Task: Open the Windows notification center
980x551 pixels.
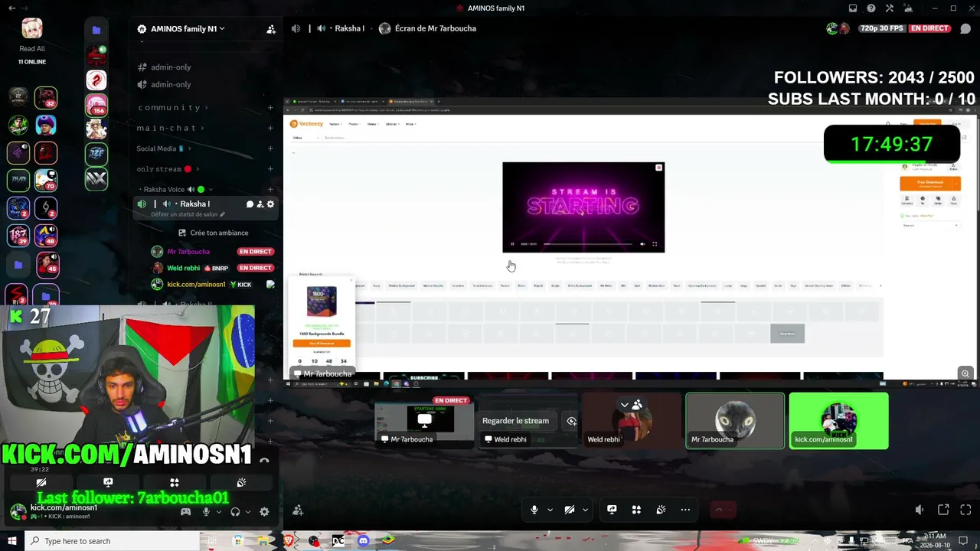Action: coord(963,541)
